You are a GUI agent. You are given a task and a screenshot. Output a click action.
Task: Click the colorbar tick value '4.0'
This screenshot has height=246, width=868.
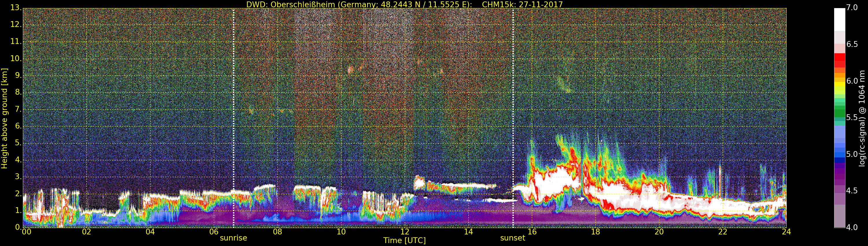click(x=852, y=227)
